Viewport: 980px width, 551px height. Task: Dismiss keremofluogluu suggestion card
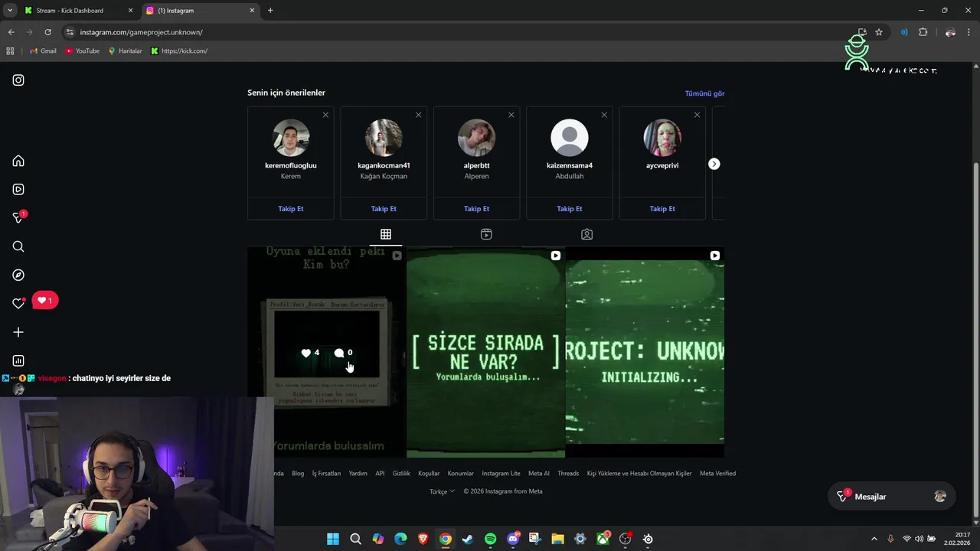coord(325,115)
